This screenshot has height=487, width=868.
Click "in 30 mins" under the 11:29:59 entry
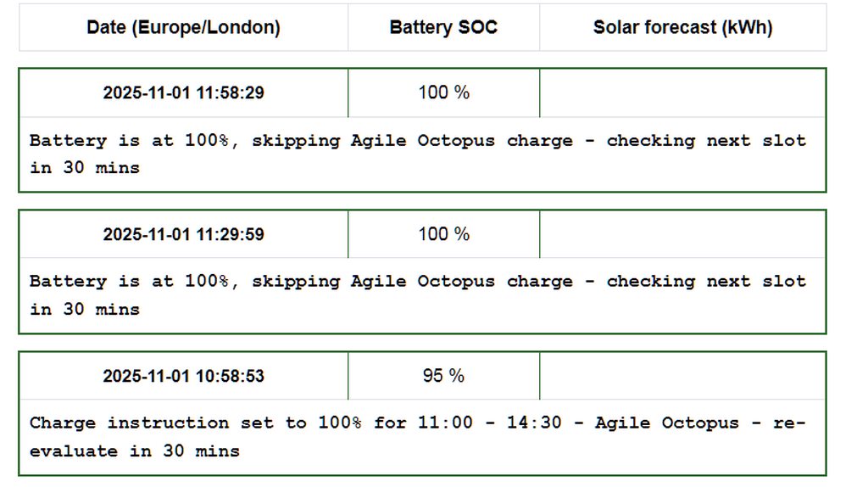[85, 310]
